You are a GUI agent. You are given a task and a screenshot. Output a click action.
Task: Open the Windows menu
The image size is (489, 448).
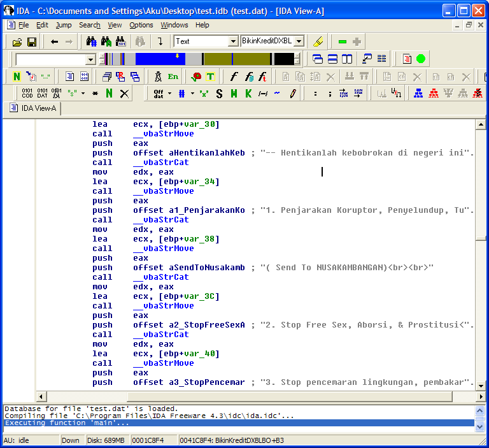coord(174,25)
